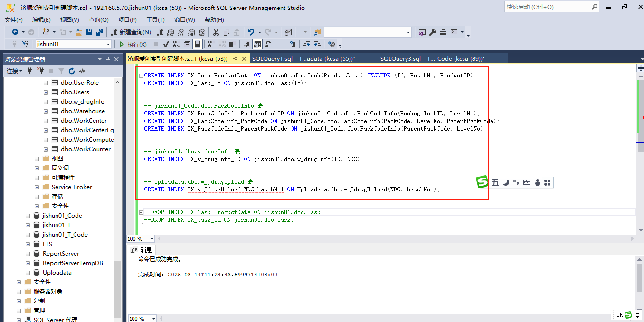644x322 pixels.
Task: Expand the jishun01_Code database node
Action: [x=28, y=215]
